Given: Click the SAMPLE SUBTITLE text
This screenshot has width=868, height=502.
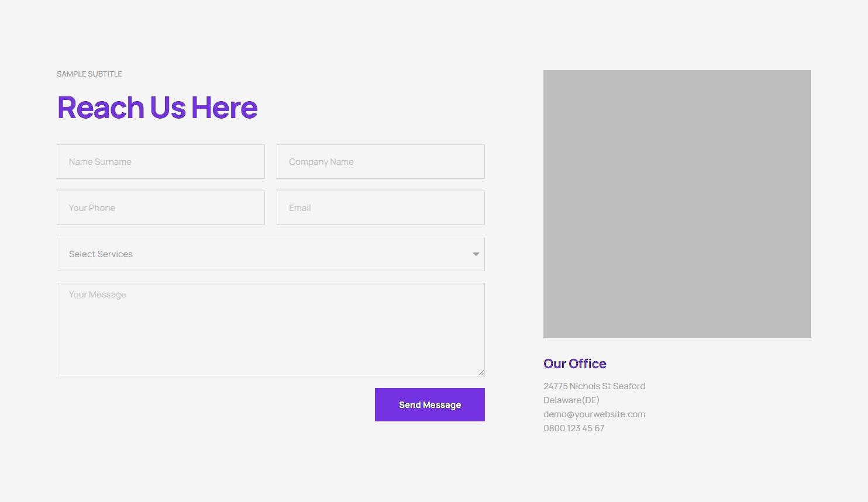Looking at the screenshot, I should 89,74.
